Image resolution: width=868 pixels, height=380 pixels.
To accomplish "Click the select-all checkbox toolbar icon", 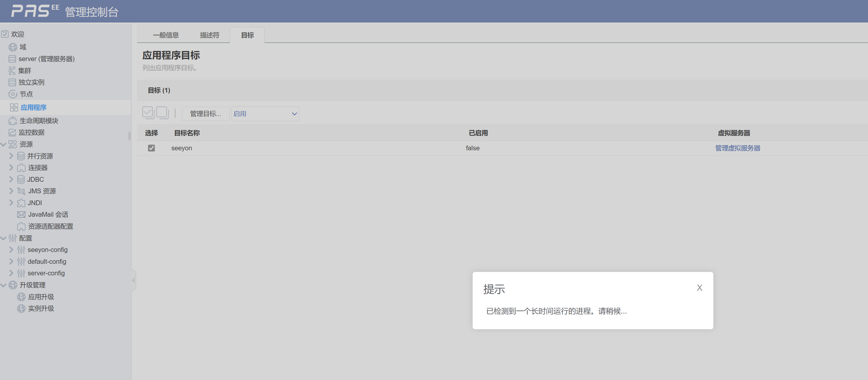I will point(148,113).
